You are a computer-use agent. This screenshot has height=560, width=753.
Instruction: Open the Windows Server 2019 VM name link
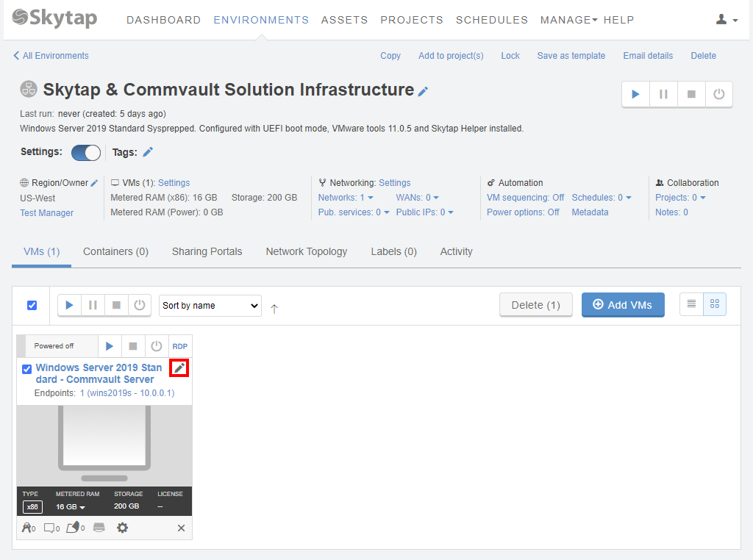pos(99,373)
